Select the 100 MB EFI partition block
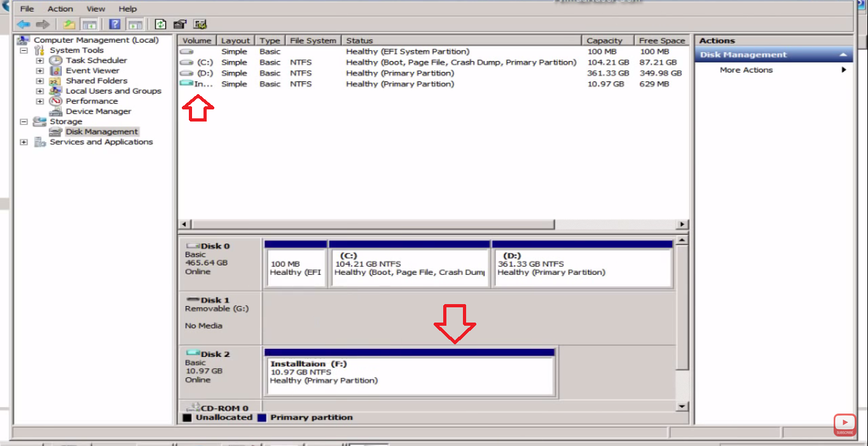Viewport: 868px width, 446px height. (x=295, y=264)
